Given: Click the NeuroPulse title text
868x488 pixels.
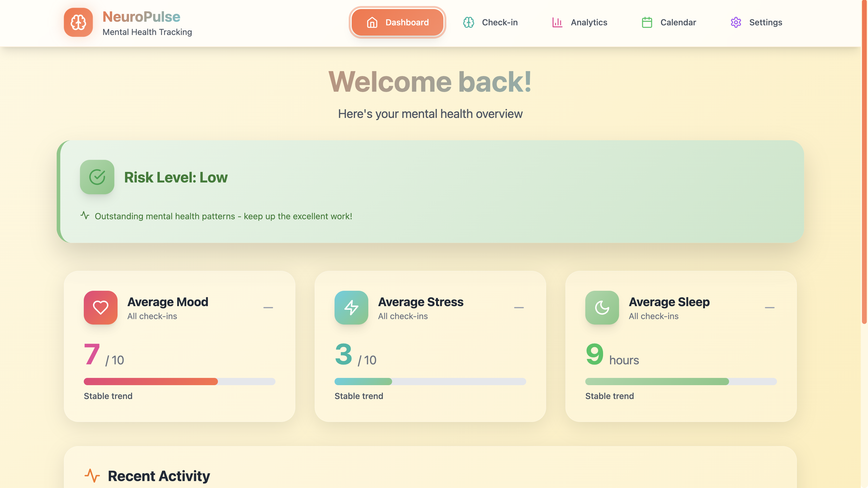Looking at the screenshot, I should [141, 17].
